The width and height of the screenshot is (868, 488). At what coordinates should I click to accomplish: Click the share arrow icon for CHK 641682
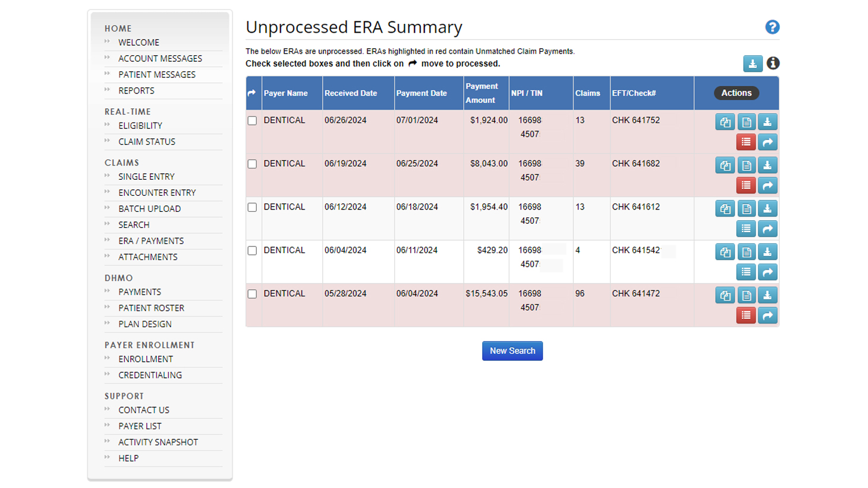(768, 186)
